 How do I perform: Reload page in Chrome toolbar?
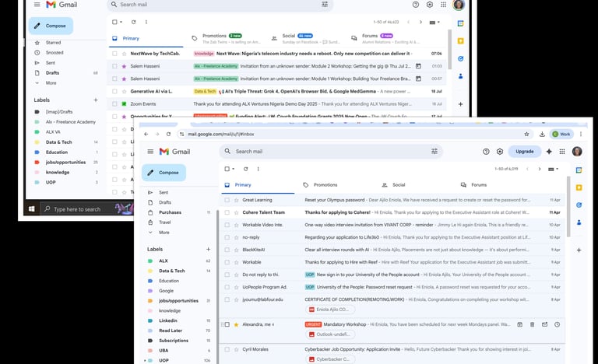pos(168,134)
